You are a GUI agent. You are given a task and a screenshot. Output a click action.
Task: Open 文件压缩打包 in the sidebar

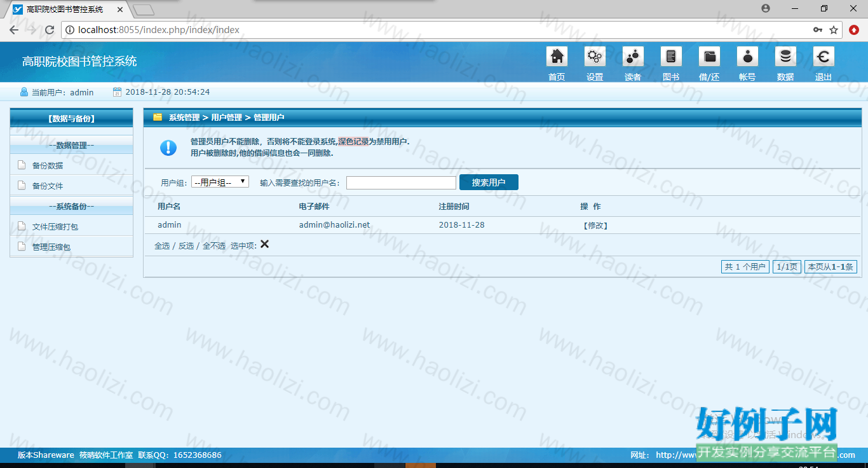click(55, 226)
